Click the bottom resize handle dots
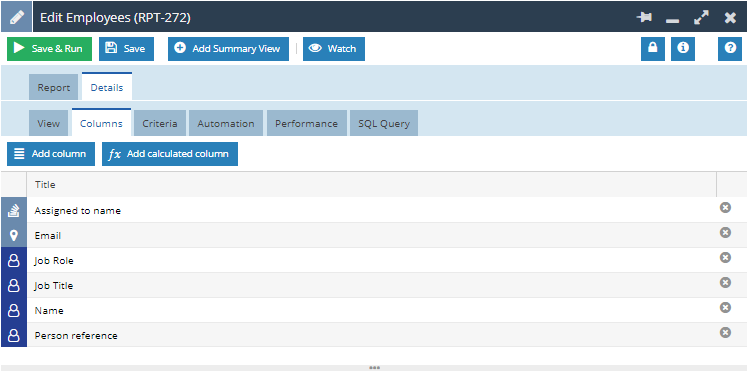The width and height of the screenshot is (748, 371). point(374,368)
